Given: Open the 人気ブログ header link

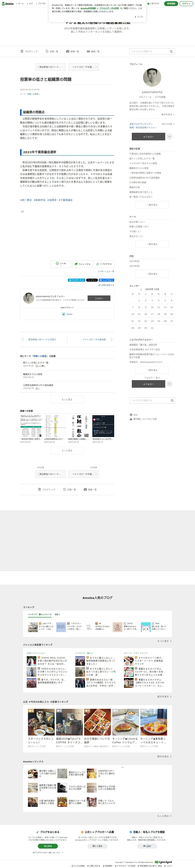Looking at the screenshot, I should [x=154, y=4].
